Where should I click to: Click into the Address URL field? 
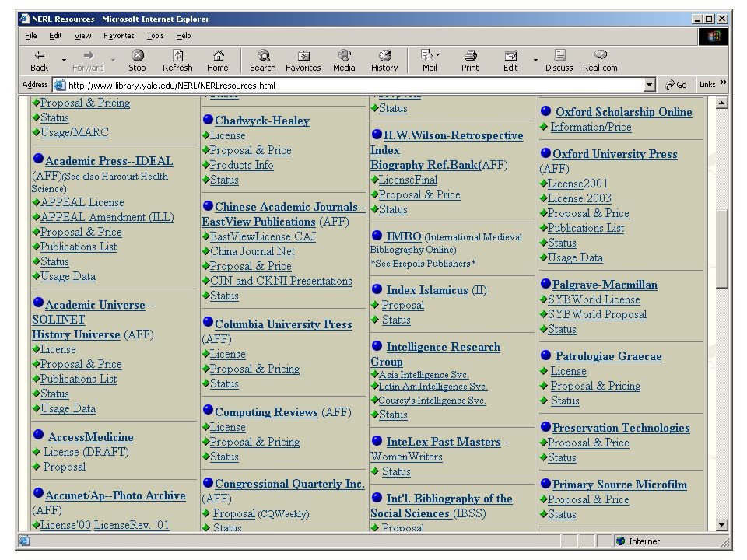click(x=352, y=86)
